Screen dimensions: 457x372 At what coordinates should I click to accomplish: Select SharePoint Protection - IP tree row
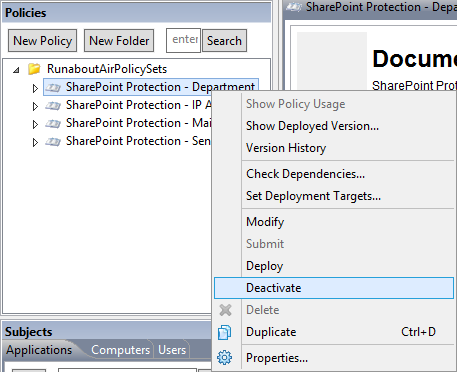138,105
